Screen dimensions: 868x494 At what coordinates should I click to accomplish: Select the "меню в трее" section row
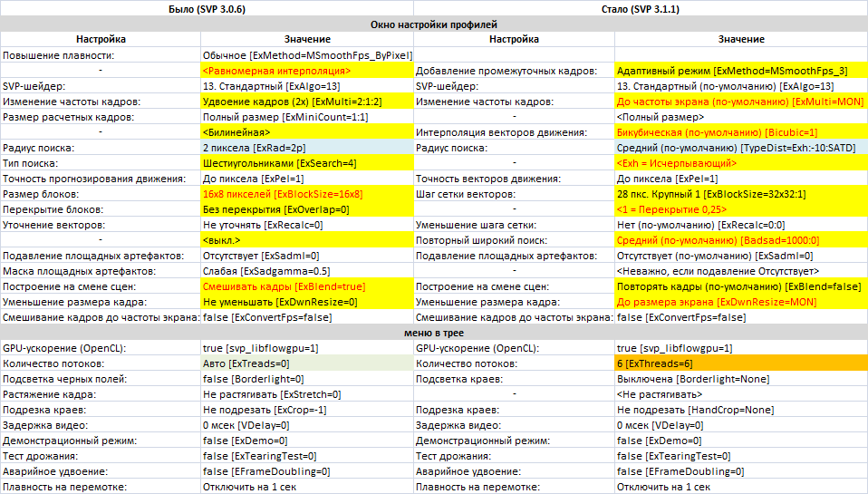pos(434,333)
